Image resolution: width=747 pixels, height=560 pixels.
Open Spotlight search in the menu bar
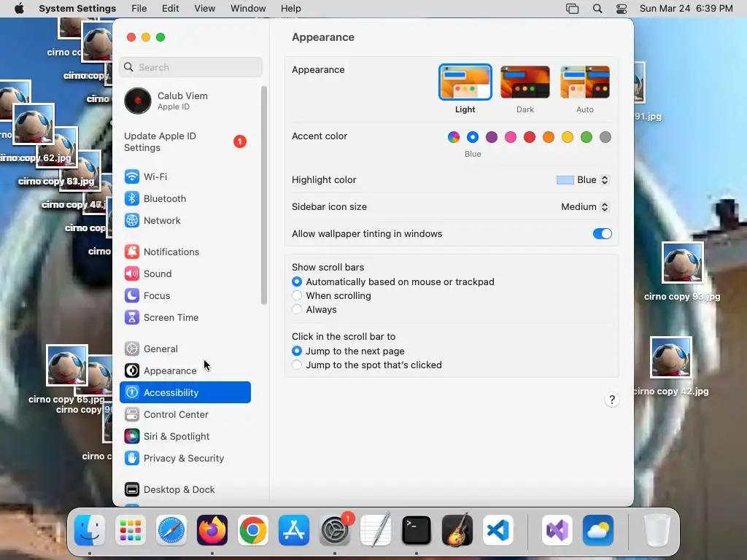[x=597, y=9]
